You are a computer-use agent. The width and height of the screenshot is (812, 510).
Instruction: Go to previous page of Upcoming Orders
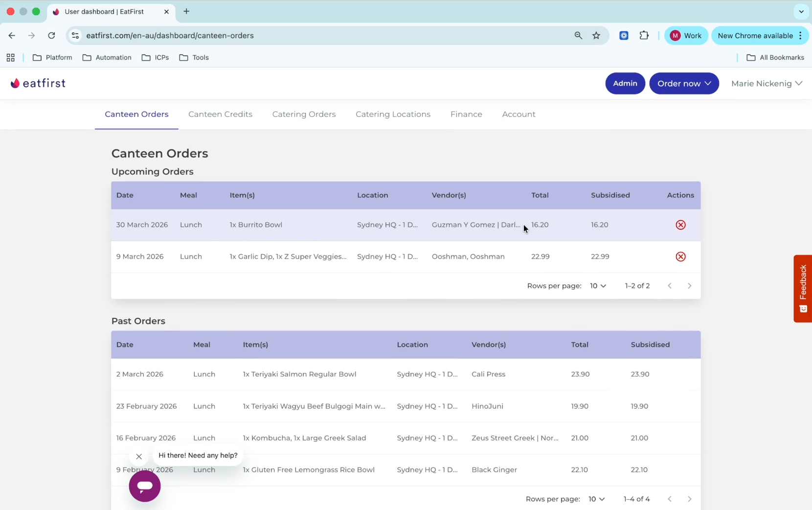pos(670,286)
